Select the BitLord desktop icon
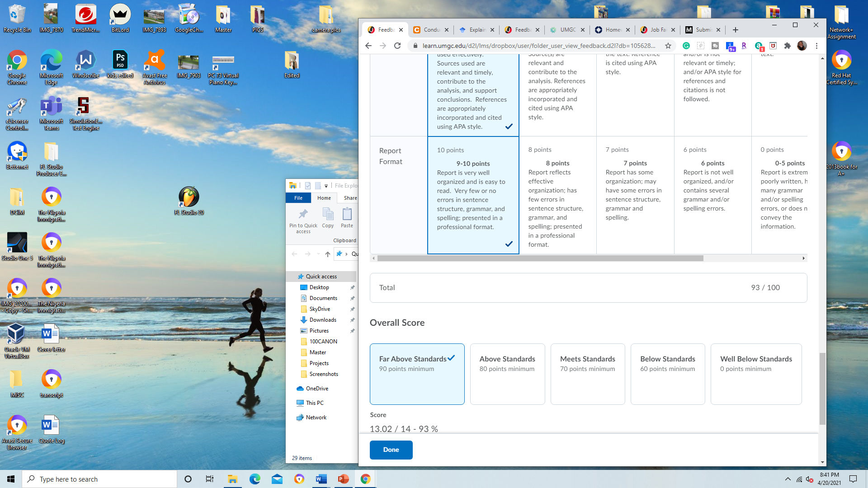 (120, 19)
